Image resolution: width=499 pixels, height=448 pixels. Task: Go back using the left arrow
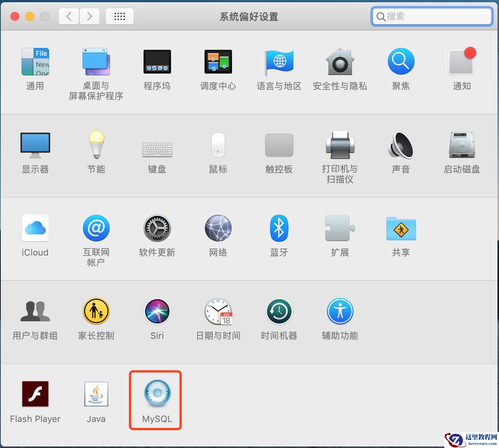(x=68, y=16)
